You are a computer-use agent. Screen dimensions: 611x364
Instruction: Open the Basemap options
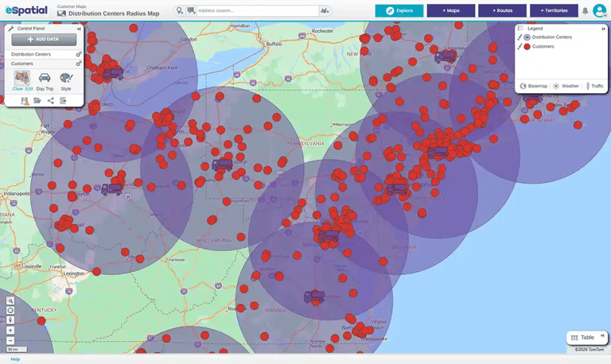tap(534, 86)
